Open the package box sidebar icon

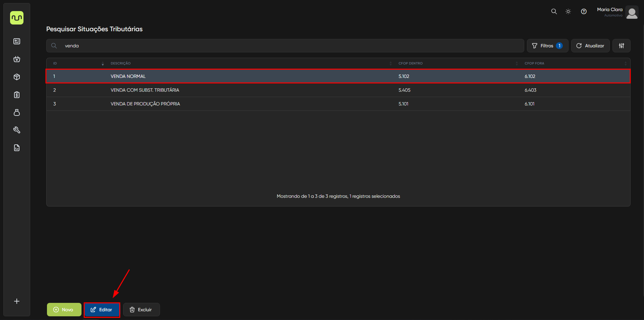(x=17, y=77)
